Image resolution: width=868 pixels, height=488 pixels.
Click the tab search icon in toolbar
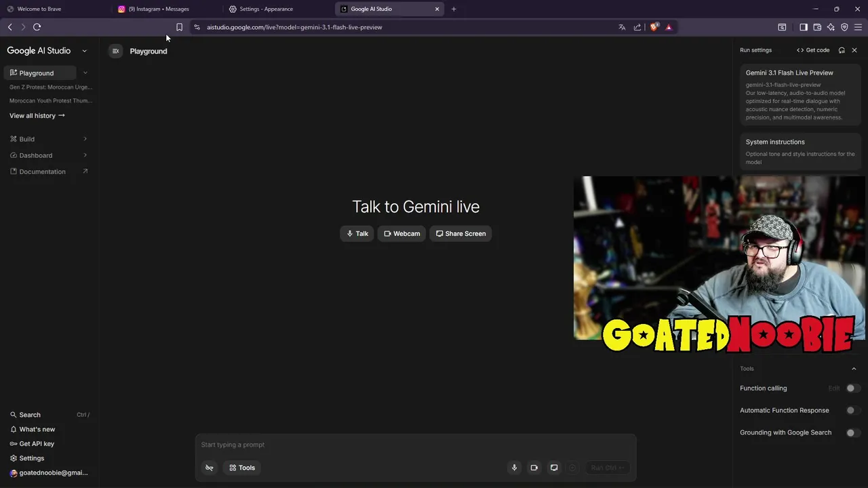(782, 27)
